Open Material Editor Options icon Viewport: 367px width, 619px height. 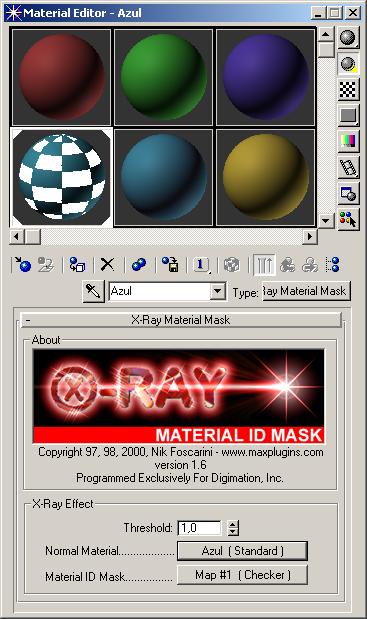[x=348, y=193]
